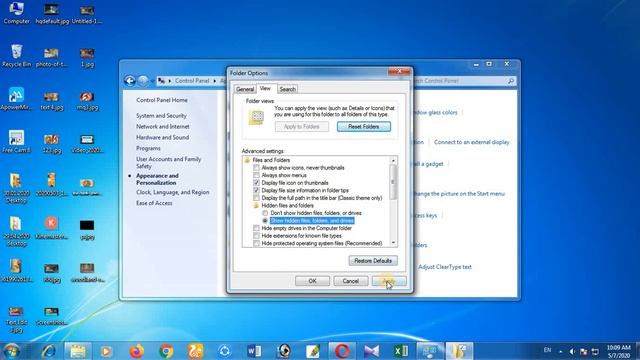
Task: Click the Advanced settings scrollbar thumb
Action: click(x=393, y=182)
